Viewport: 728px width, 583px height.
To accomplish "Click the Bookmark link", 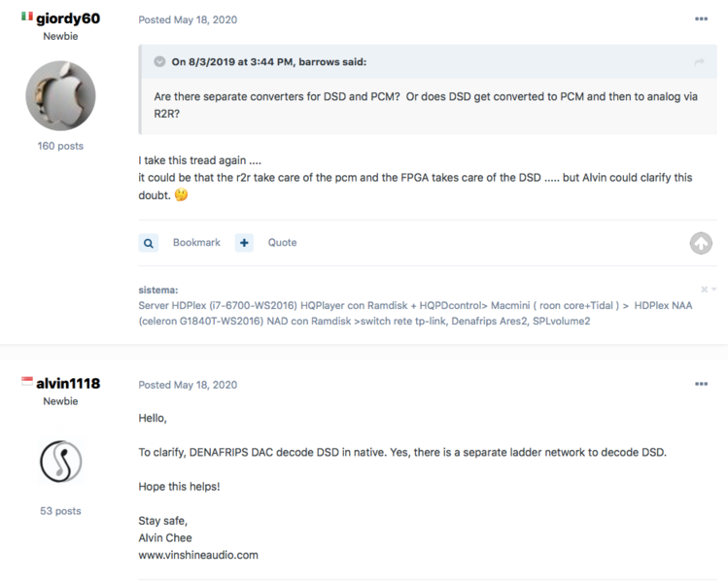I will 196,243.
